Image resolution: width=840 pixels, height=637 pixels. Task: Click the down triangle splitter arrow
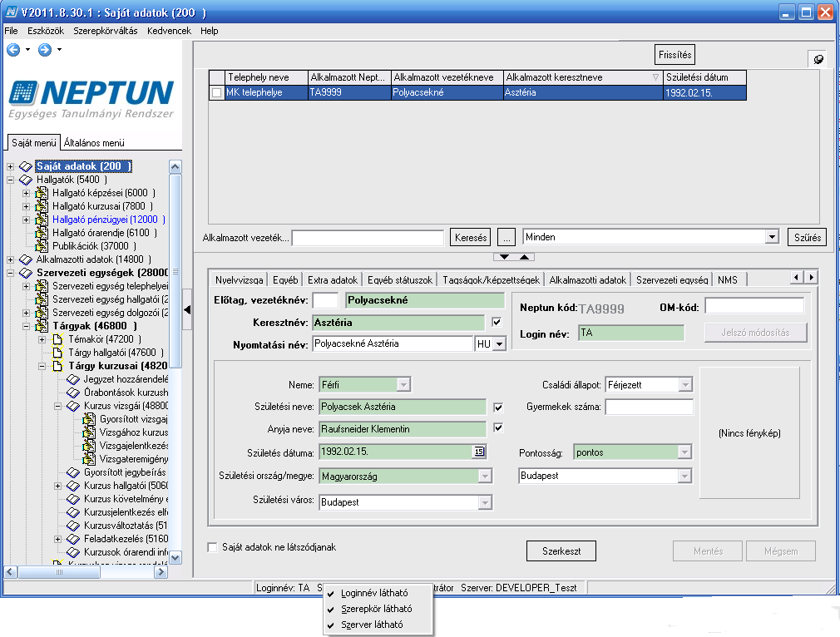pyautogui.click(x=504, y=257)
